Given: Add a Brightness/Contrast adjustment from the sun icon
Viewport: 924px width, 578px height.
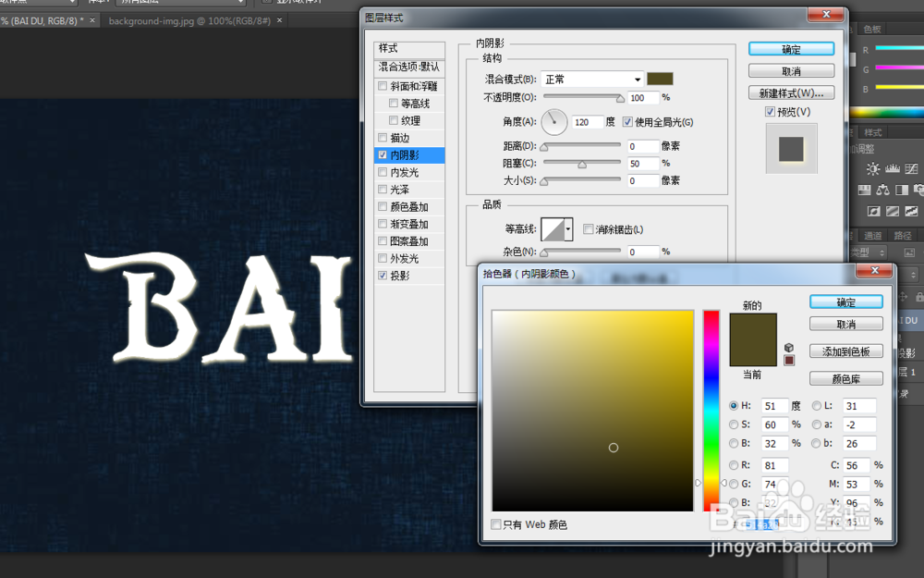Looking at the screenshot, I should (873, 169).
